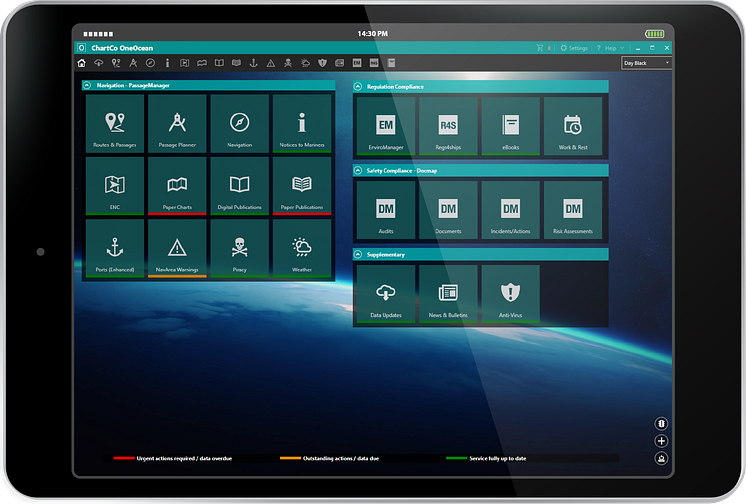This screenshot has height=504, width=746.
Task: Open the Day Black theme dropdown
Action: click(646, 63)
